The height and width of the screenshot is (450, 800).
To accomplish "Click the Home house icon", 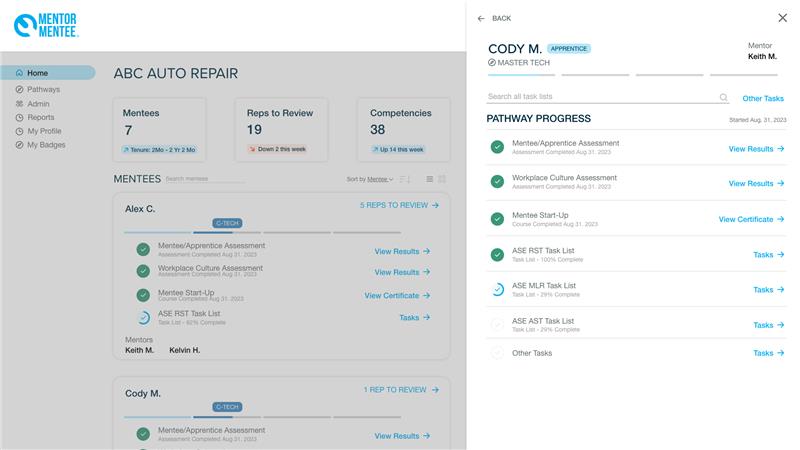I will 19,73.
